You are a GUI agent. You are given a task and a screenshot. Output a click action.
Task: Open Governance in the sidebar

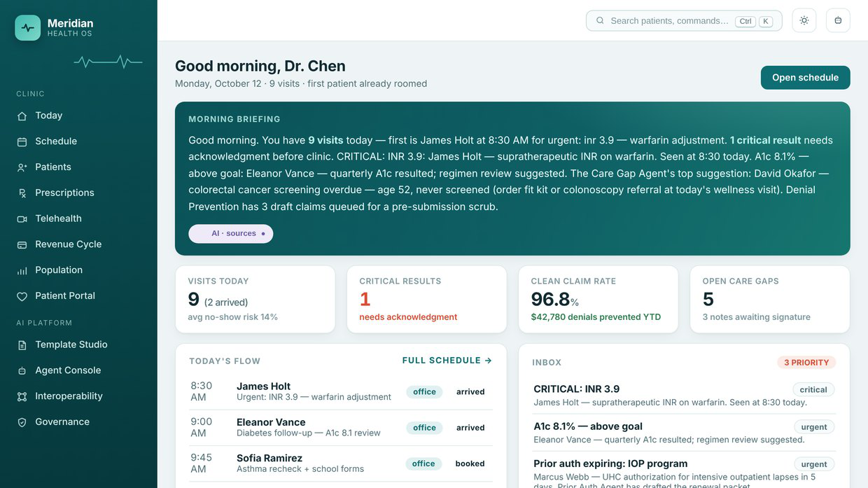pyautogui.click(x=78, y=421)
